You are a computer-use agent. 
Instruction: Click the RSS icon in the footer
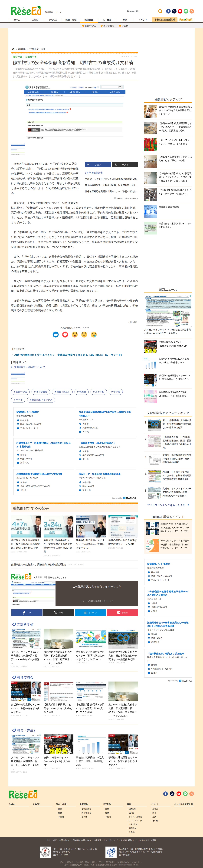coord(192,794)
